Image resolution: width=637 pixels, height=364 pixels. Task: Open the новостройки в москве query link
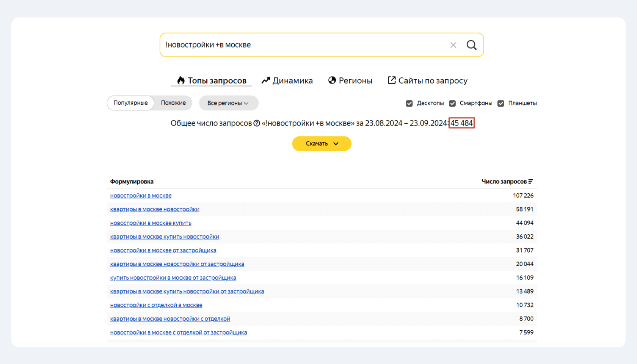tap(141, 195)
